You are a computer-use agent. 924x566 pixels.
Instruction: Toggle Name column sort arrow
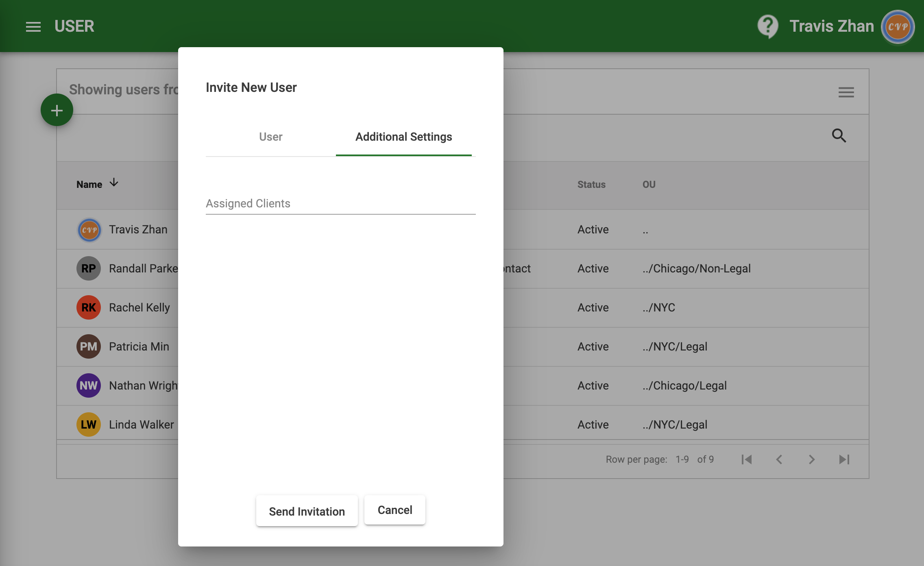(114, 183)
